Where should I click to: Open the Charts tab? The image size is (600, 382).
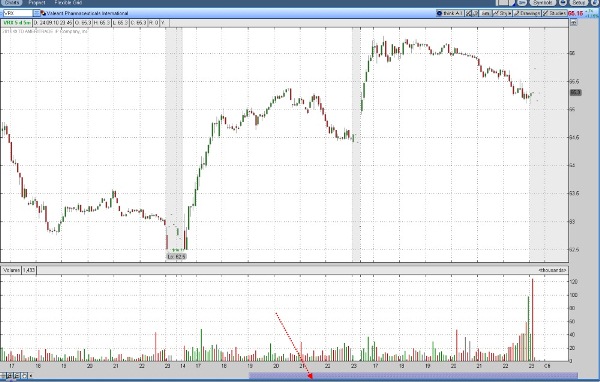point(11,2)
